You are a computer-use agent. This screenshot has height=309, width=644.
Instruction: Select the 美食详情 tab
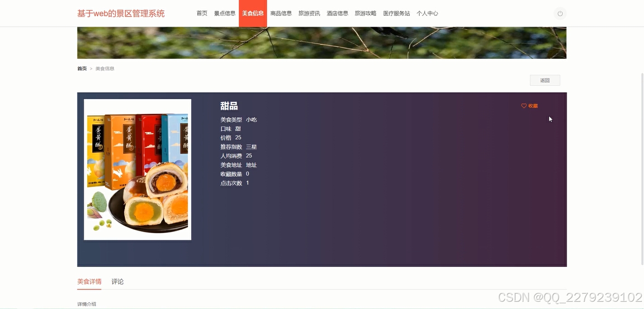89,281
